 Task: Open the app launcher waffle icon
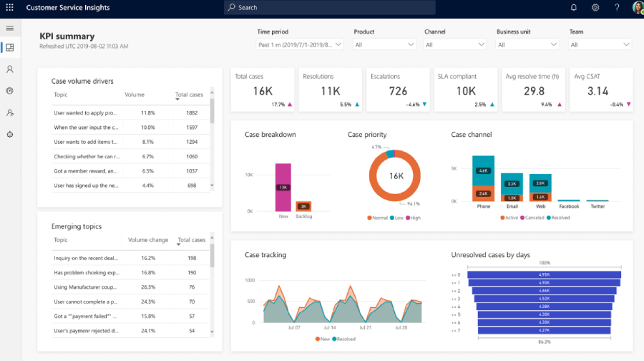[9, 7]
